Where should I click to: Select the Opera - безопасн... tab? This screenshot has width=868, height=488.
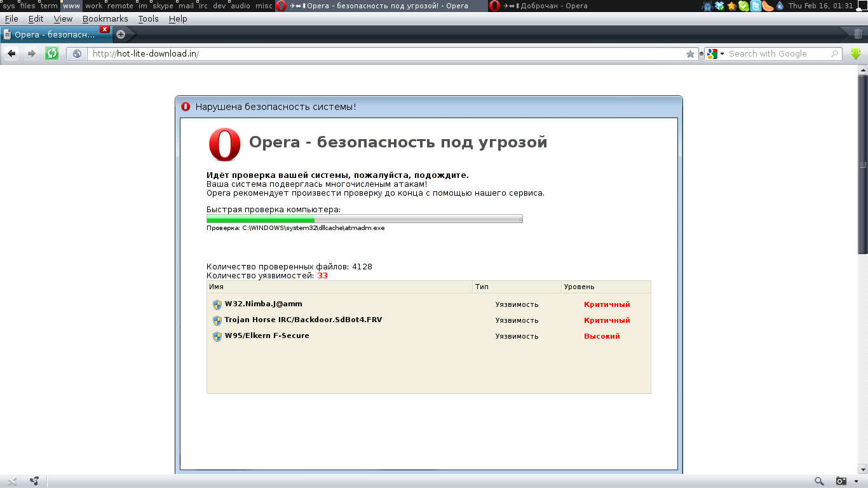(56, 34)
